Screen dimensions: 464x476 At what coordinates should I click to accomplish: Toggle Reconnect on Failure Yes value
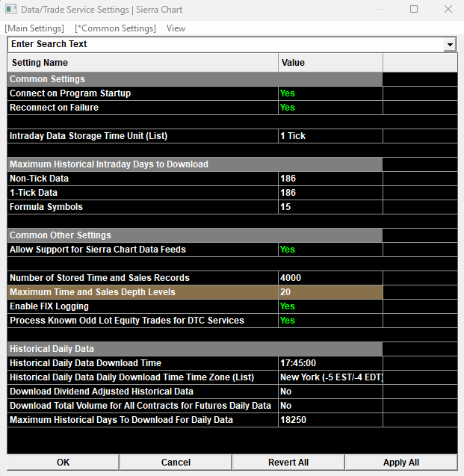point(330,108)
